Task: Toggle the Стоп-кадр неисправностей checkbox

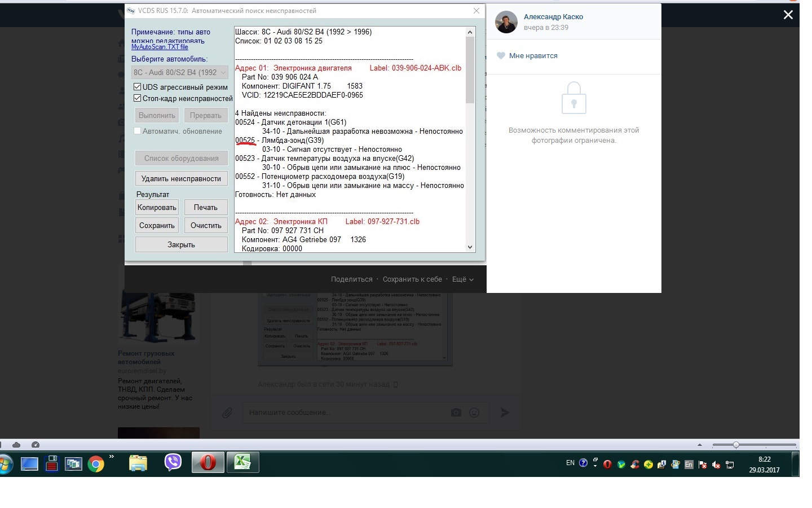Action: point(137,98)
